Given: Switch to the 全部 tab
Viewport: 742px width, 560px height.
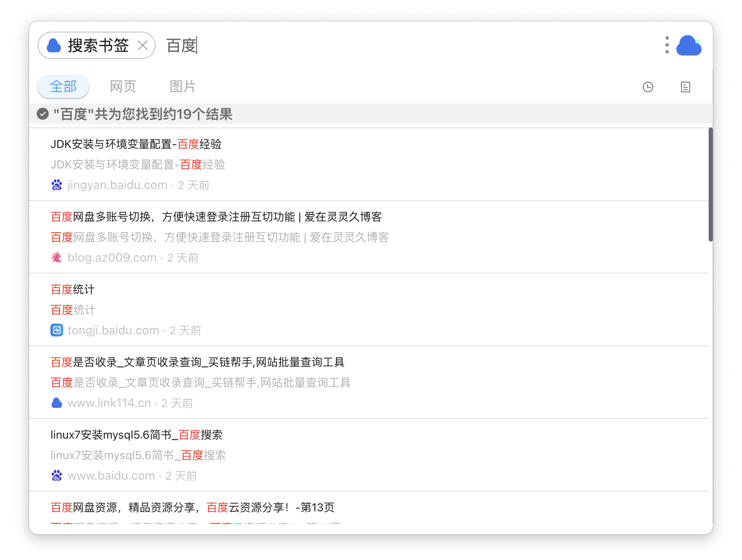Looking at the screenshot, I should pos(63,86).
